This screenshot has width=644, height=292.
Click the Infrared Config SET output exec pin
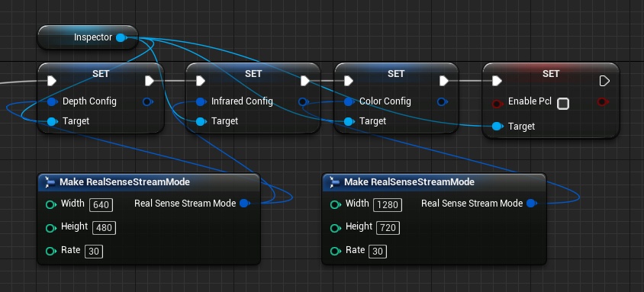(x=304, y=81)
